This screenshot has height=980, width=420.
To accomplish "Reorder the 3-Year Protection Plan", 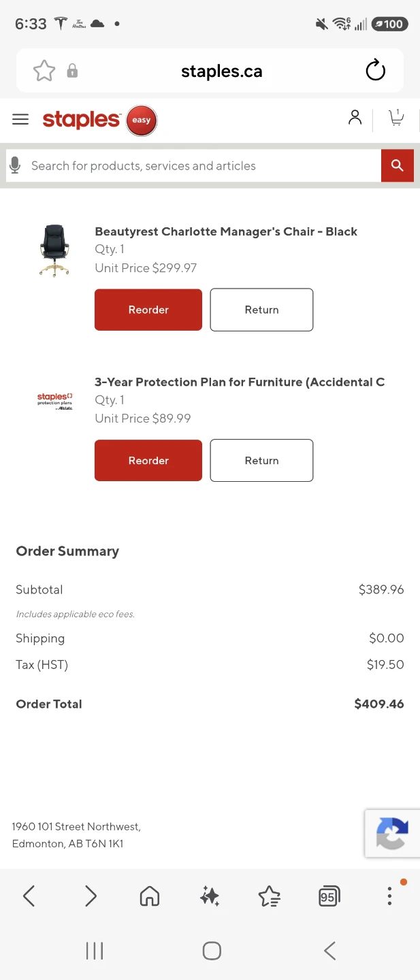I will click(148, 461).
